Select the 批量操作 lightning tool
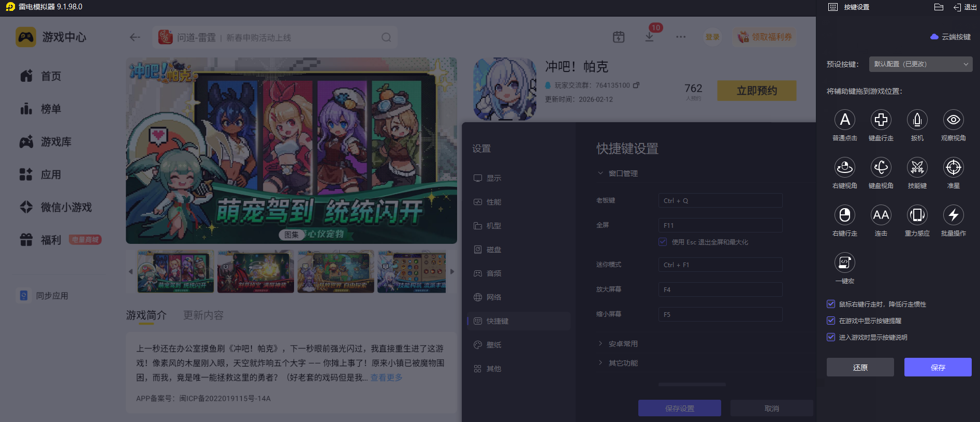The height and width of the screenshot is (422, 980). pyautogui.click(x=953, y=215)
